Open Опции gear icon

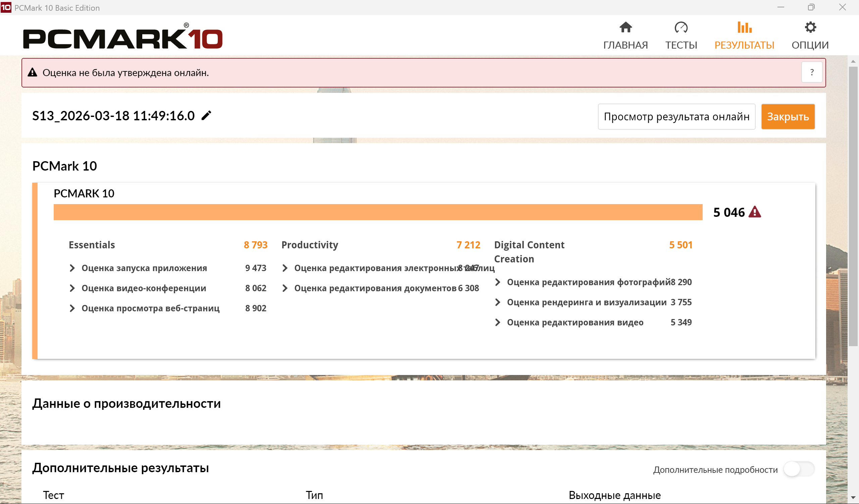tap(810, 27)
